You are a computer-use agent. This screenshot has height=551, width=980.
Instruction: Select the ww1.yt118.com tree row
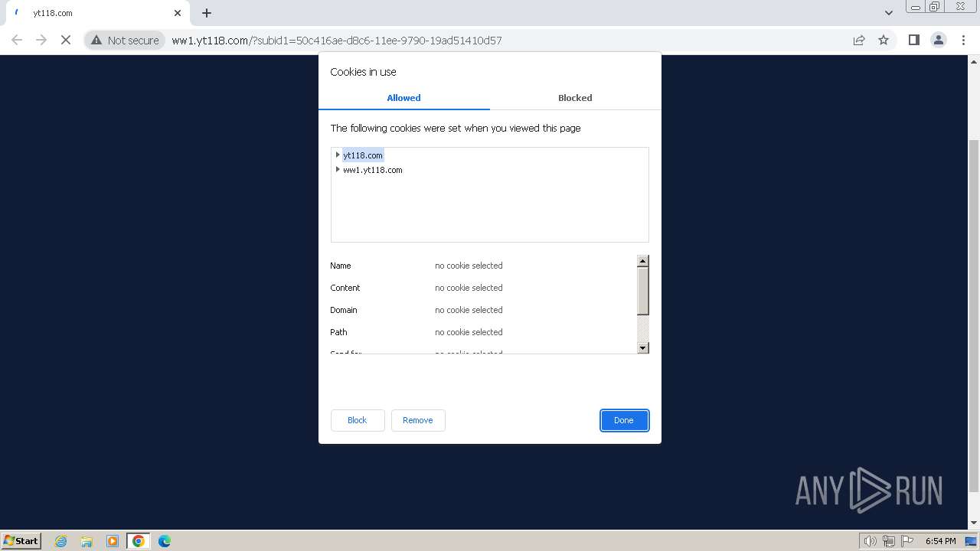373,170
